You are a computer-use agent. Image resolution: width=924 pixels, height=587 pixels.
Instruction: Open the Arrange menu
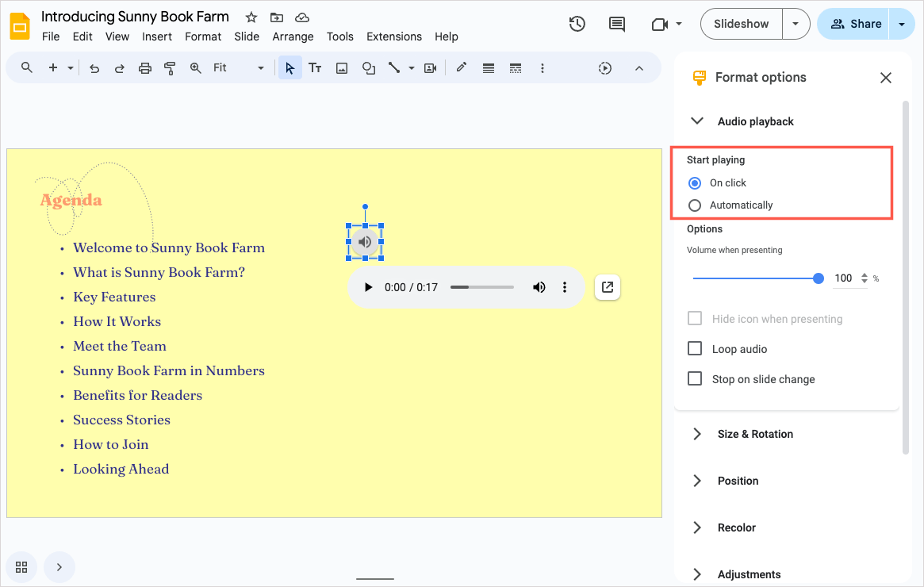pyautogui.click(x=293, y=36)
